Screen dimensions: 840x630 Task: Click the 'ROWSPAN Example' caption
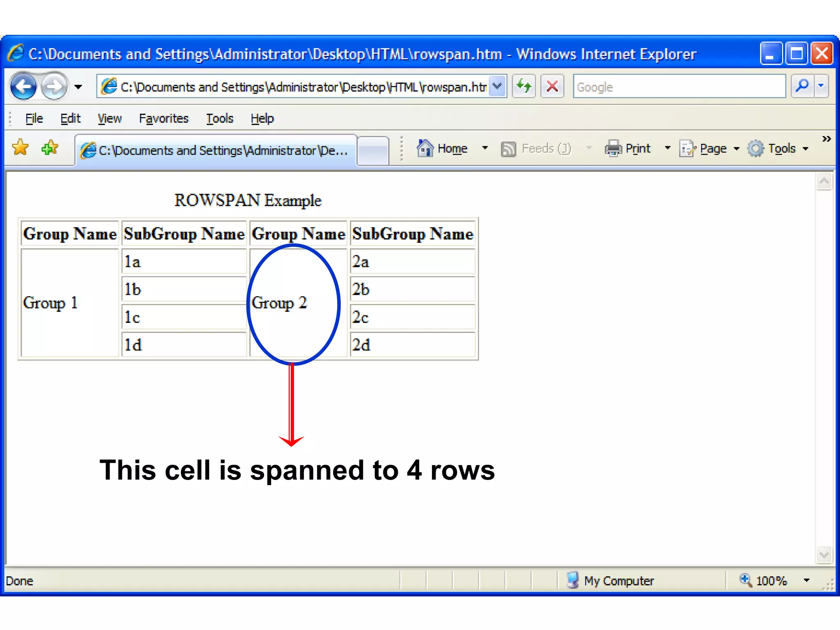click(248, 200)
